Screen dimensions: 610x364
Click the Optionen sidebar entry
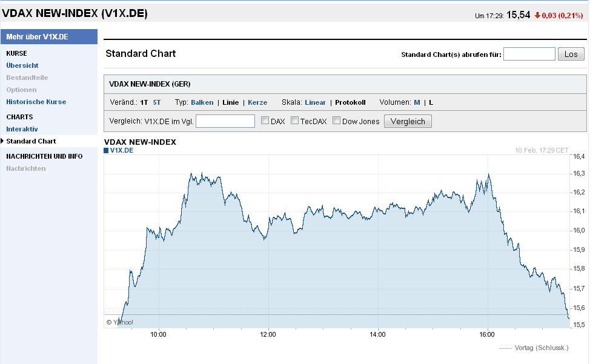[21, 90]
